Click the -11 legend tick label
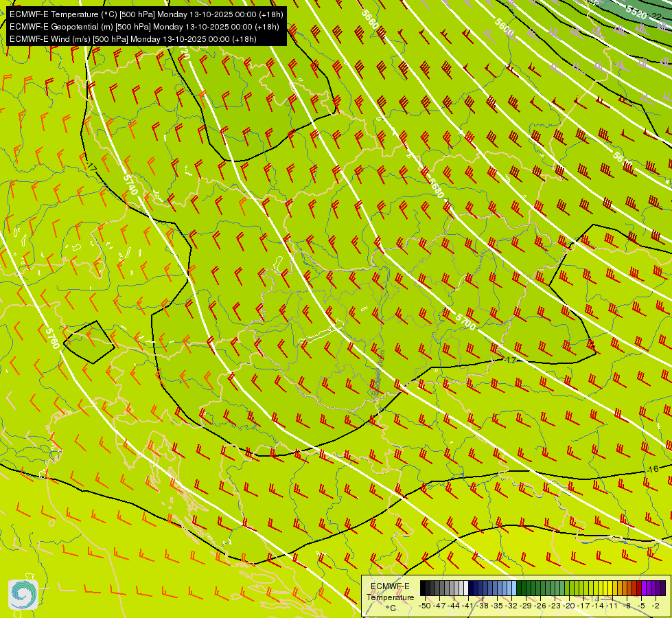This screenshot has width=672, height=618. click(612, 606)
